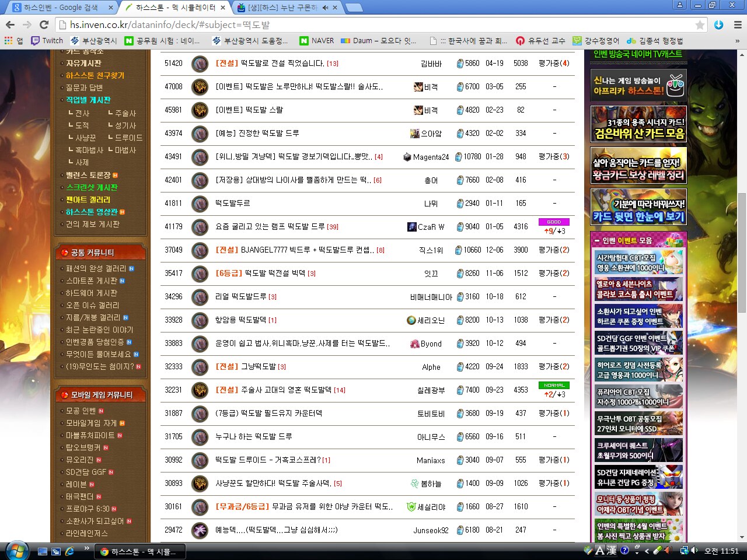747x560 pixels.
Task: Click the class icon on deck row 29472
Action: [200, 530]
